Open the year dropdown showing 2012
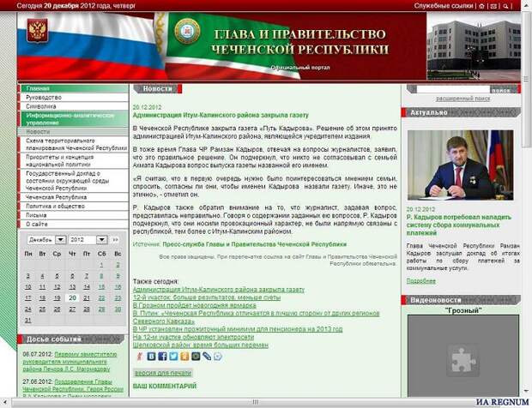The width and height of the screenshot is (532, 408). point(88,240)
